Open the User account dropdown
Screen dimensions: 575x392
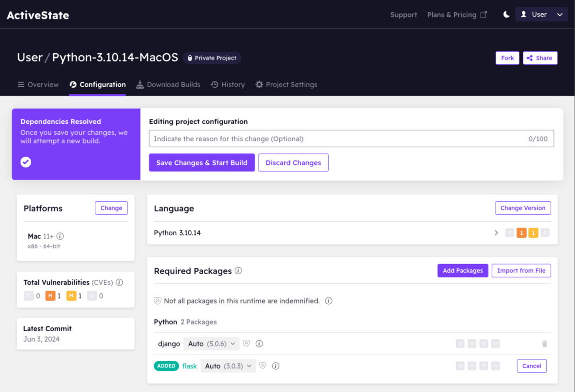(x=541, y=15)
